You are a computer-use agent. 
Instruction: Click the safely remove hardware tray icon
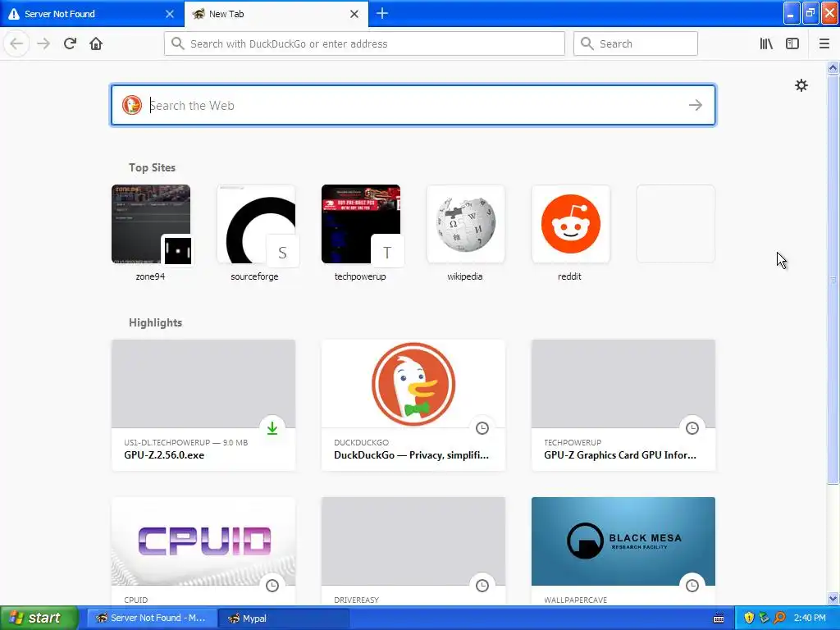click(764, 619)
